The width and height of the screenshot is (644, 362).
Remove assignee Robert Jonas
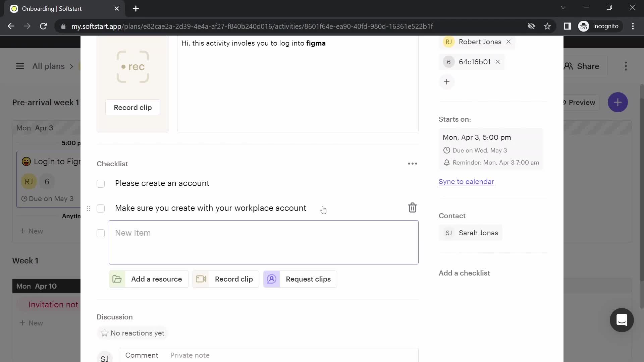pyautogui.click(x=508, y=42)
